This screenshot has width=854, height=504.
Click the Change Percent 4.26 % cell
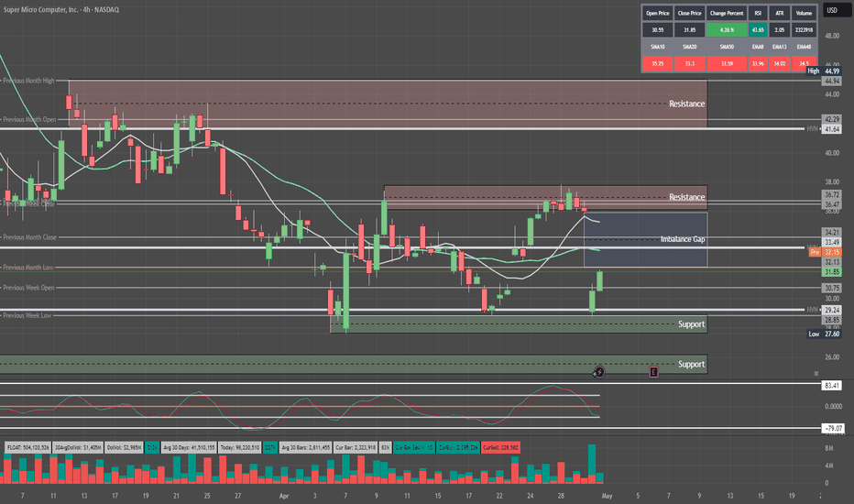(727, 30)
